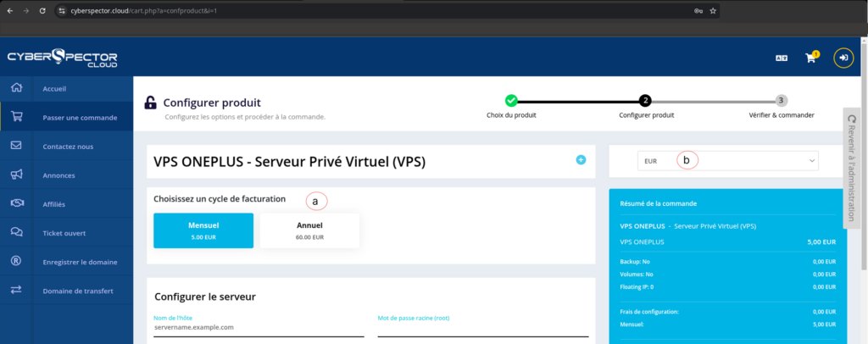Click Choisissez un cycle de facturation heading
This screenshot has width=868, height=344.
220,198
